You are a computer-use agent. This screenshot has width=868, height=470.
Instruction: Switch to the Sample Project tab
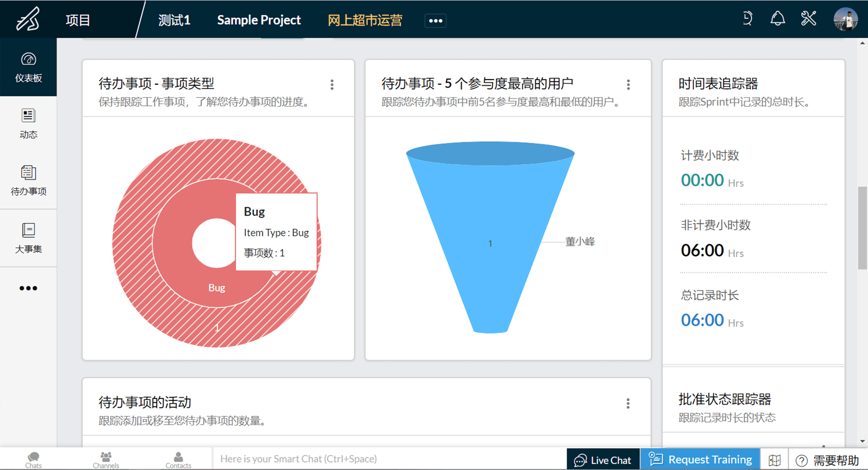pos(259,20)
